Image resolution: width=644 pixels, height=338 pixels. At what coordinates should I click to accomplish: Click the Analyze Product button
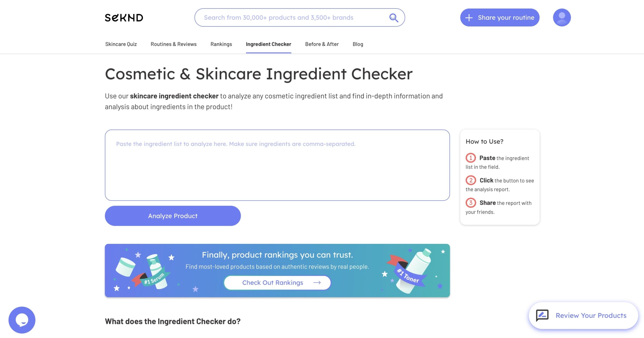point(173,216)
